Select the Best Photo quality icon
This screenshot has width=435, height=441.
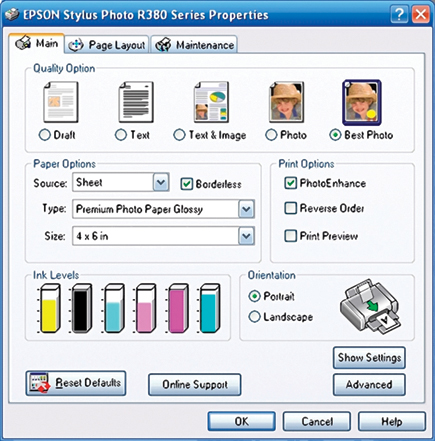(x=362, y=102)
